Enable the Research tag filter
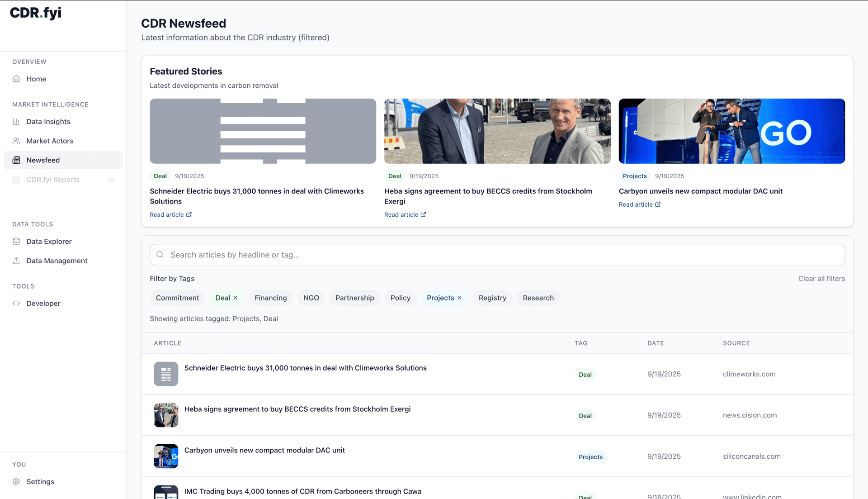This screenshot has width=868, height=499. pyautogui.click(x=538, y=298)
